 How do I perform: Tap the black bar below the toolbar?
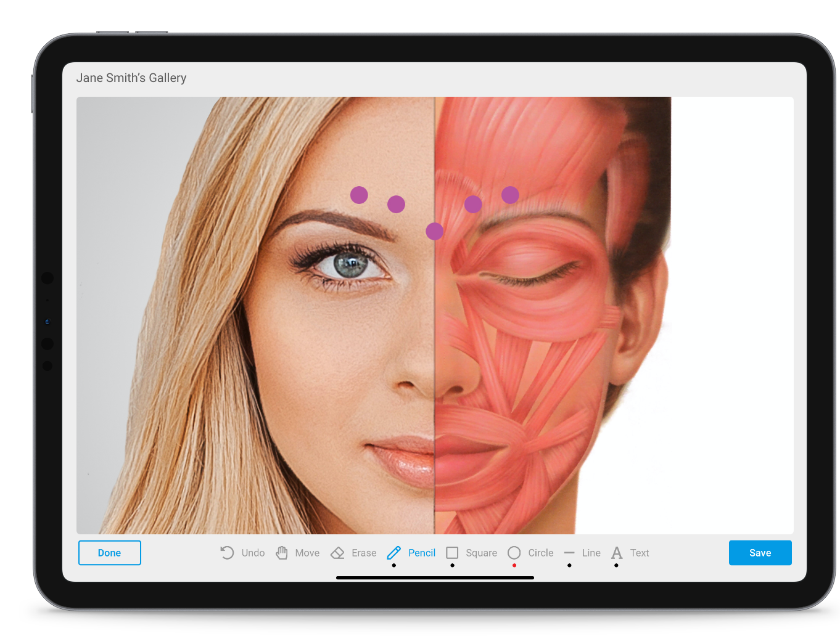click(435, 577)
